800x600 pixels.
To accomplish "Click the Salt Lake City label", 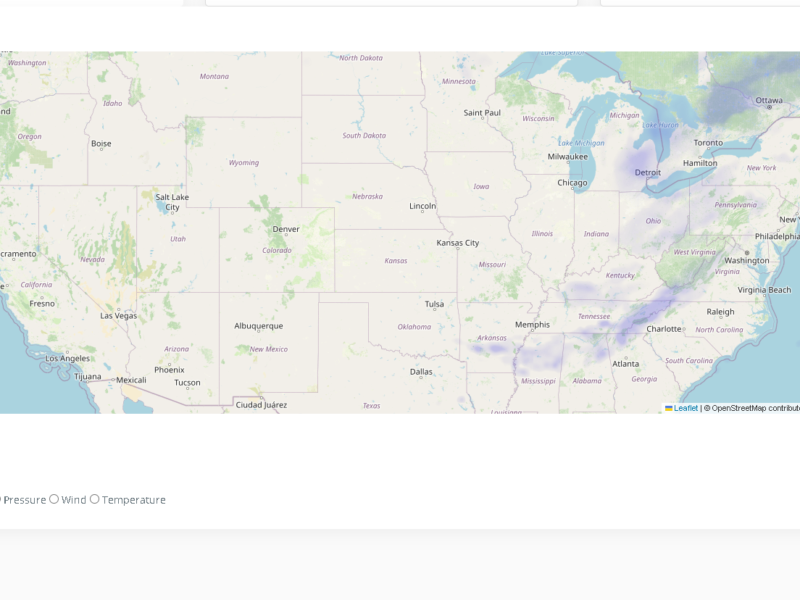I will [172, 202].
